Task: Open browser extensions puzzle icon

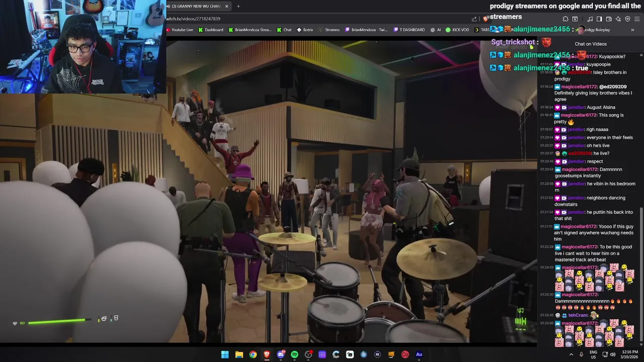Action: 566,19
